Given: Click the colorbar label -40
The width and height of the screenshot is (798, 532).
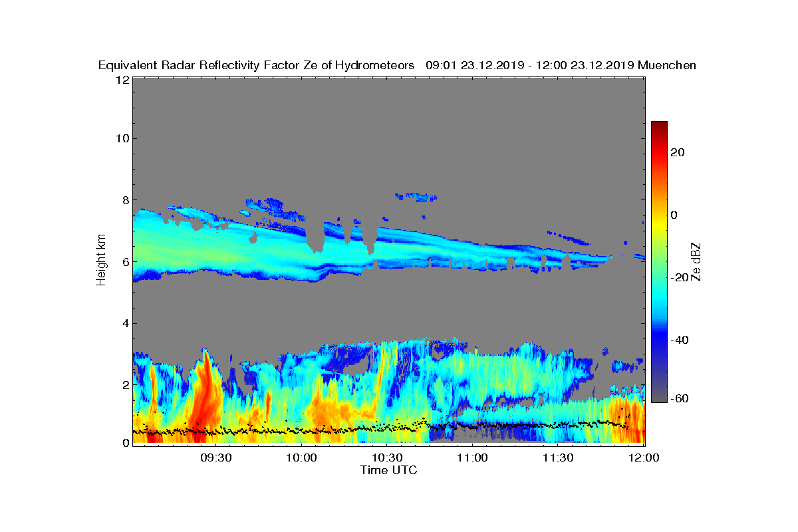Looking at the screenshot, I should coord(678,340).
